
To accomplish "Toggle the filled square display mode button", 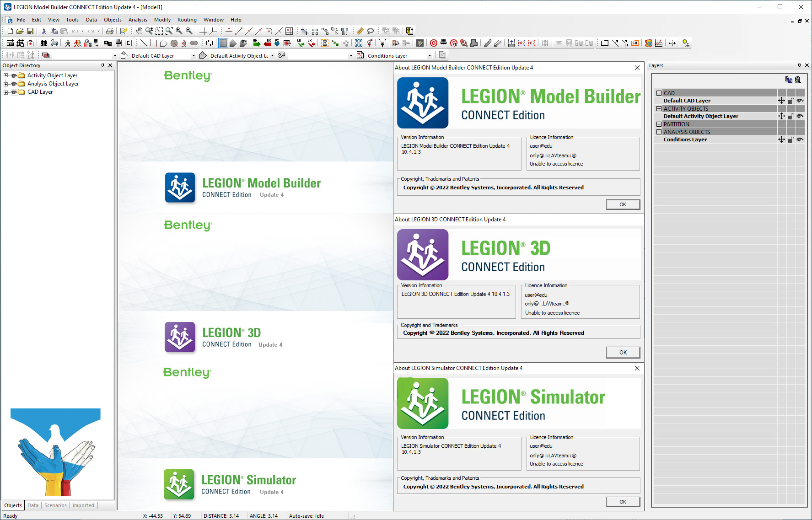I will click(223, 43).
